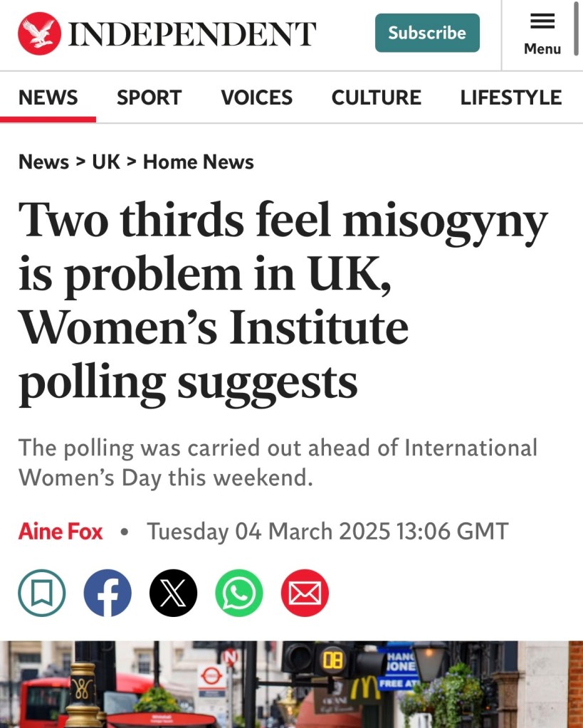Open the Home News breadcrumb link

pos(198,162)
